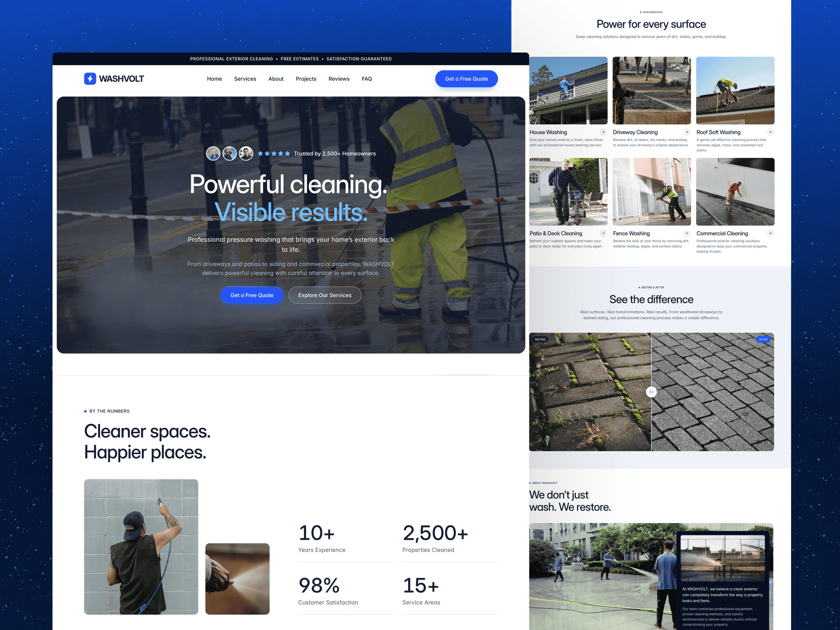This screenshot has width=840, height=630.
Task: Click the five-star rating icons
Action: tap(274, 153)
